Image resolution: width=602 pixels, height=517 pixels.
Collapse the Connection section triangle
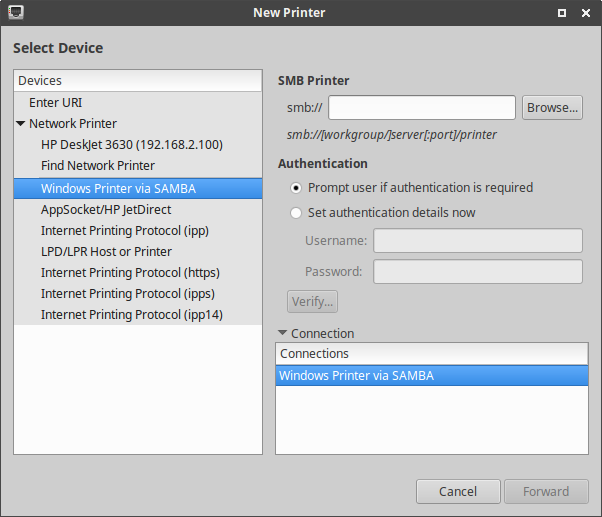(x=282, y=334)
